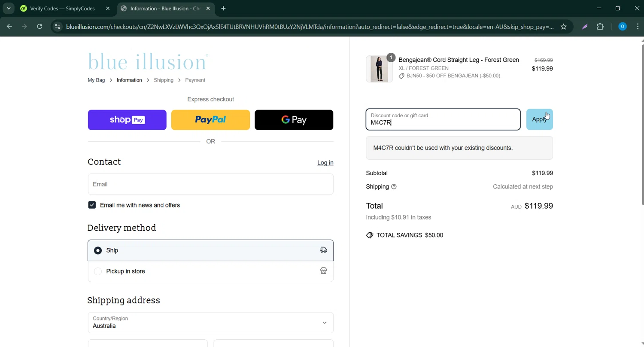Reload the checkout page
644x347 pixels.
[x=39, y=27]
